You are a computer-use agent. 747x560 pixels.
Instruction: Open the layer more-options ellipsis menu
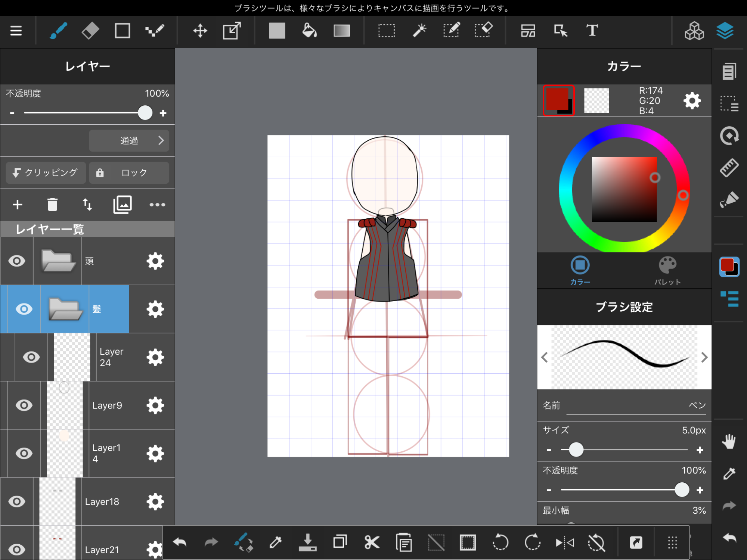pyautogui.click(x=157, y=205)
